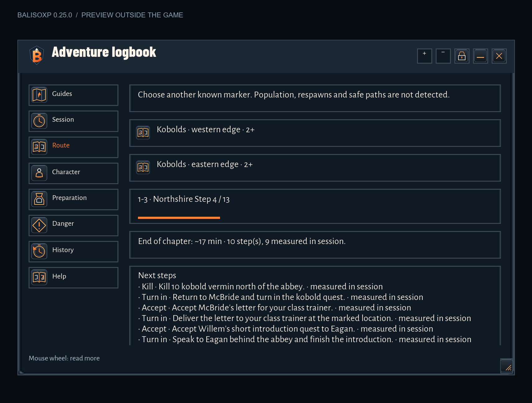Click "1-3 · Northshire Step 4 / 13" text
This screenshot has width=532, height=403.
click(x=184, y=199)
